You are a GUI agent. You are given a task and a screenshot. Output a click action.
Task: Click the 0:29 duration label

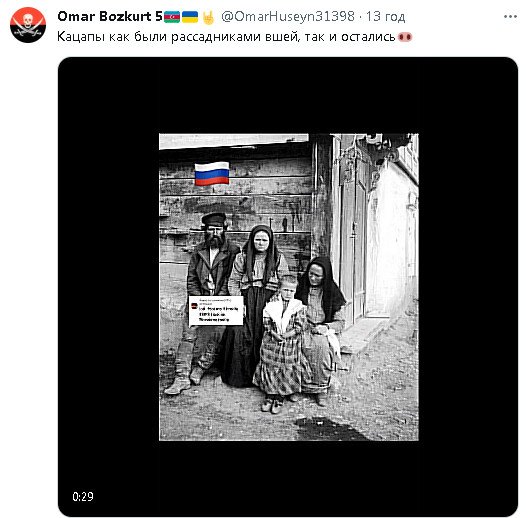pyautogui.click(x=83, y=497)
